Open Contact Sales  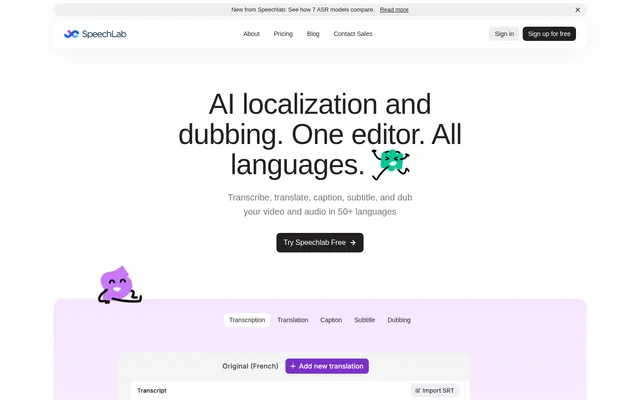tap(353, 34)
